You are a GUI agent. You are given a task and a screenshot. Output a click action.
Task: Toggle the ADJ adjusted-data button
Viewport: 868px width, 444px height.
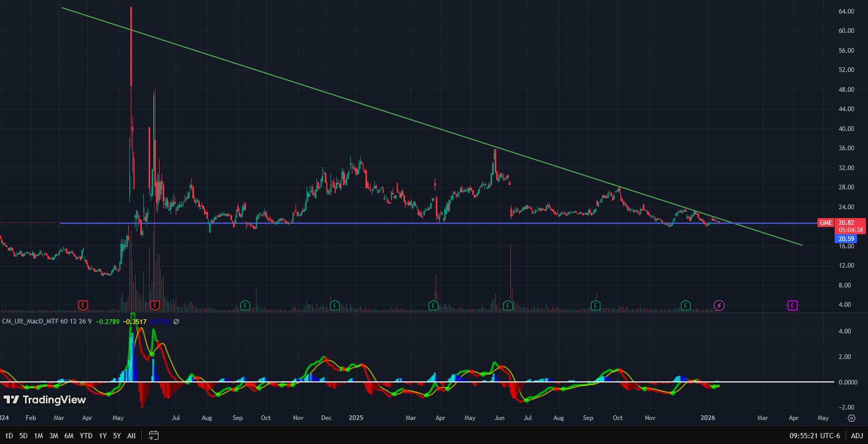click(x=857, y=436)
